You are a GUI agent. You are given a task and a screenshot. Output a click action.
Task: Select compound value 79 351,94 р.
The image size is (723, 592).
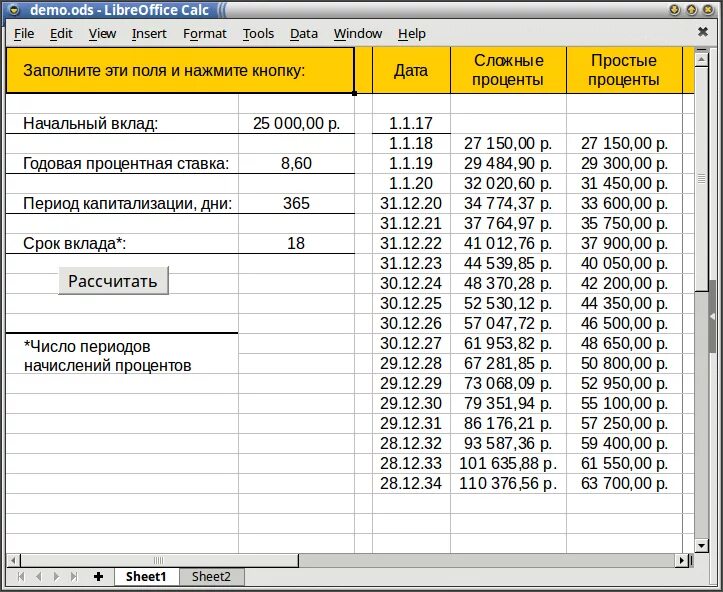[x=508, y=403]
